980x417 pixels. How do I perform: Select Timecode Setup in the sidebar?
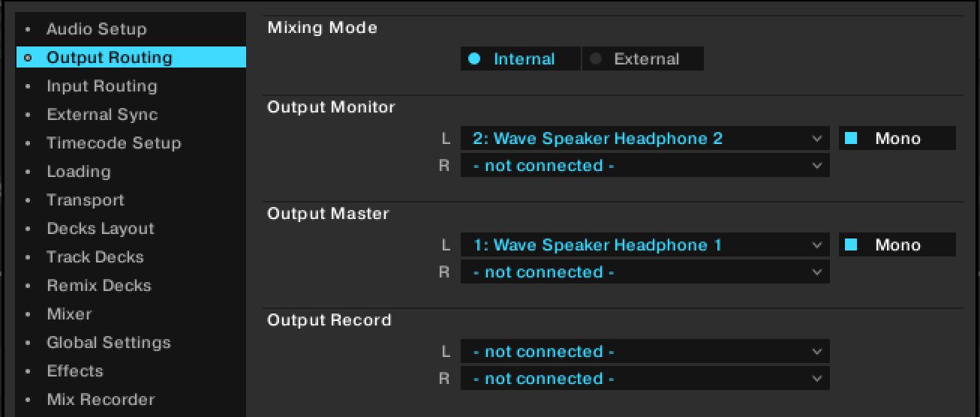pos(114,143)
